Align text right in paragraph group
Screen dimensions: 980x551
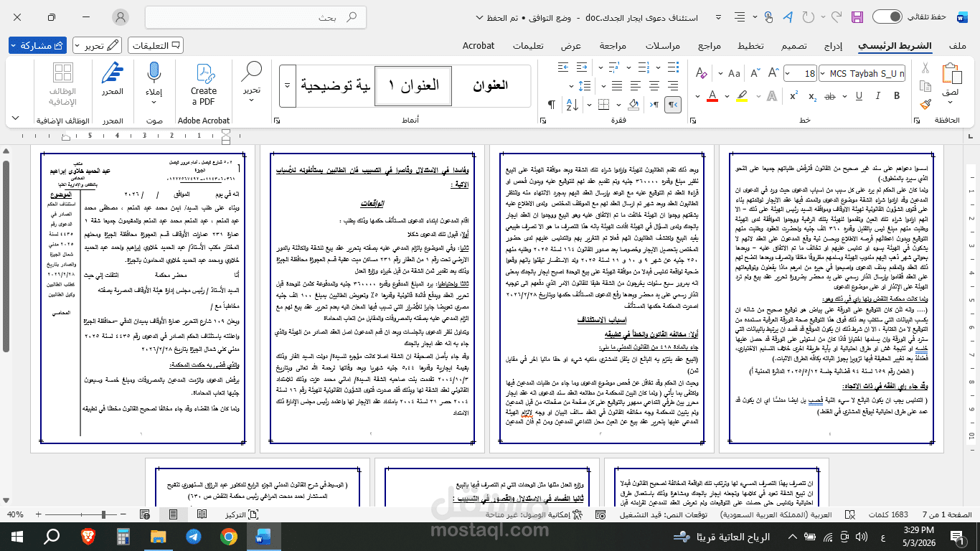point(672,86)
